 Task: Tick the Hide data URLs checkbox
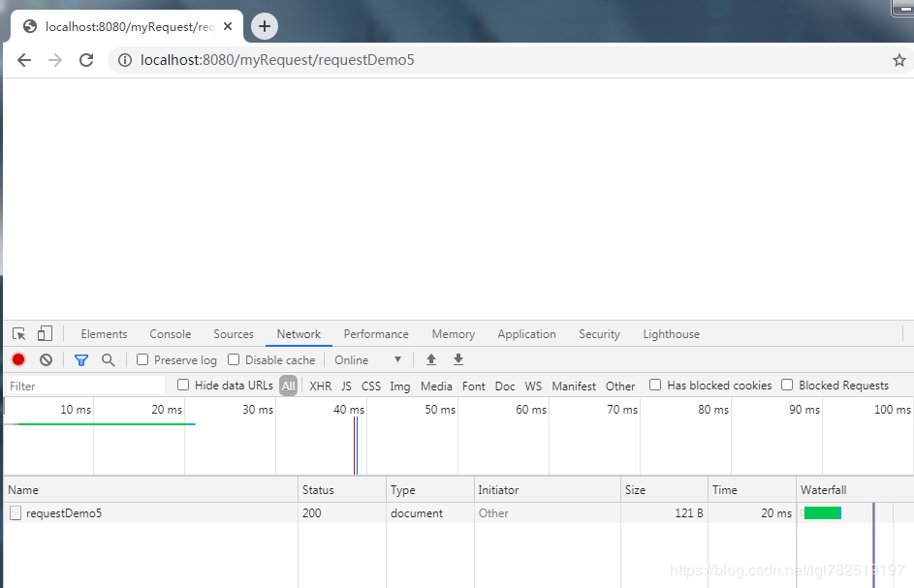183,386
